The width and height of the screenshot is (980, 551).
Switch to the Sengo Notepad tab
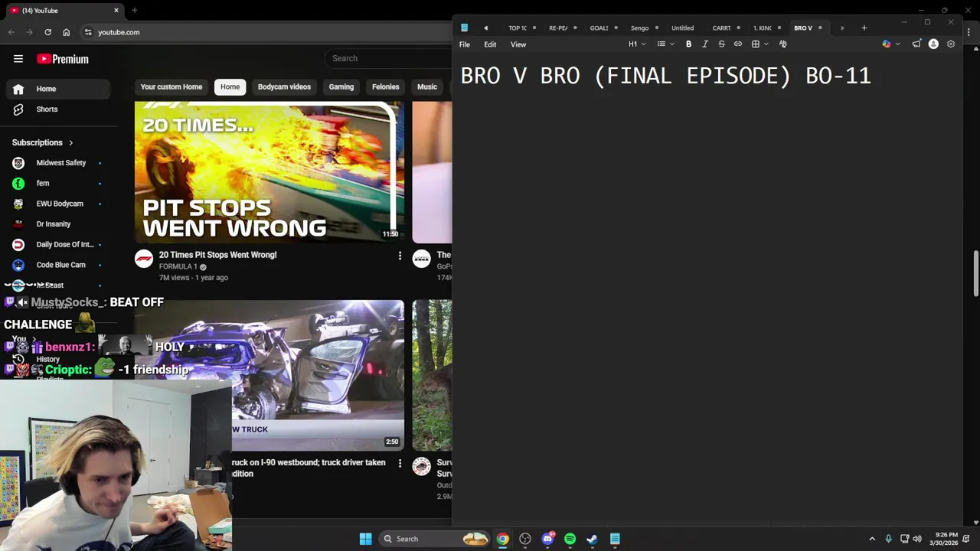click(x=639, y=28)
